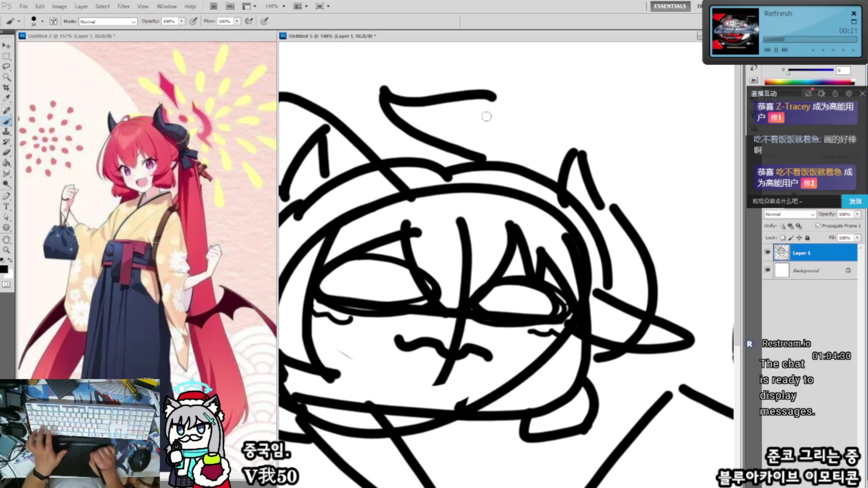868x488 pixels.
Task: Switch to Untitled-2 document tab
Action: (x=71, y=36)
